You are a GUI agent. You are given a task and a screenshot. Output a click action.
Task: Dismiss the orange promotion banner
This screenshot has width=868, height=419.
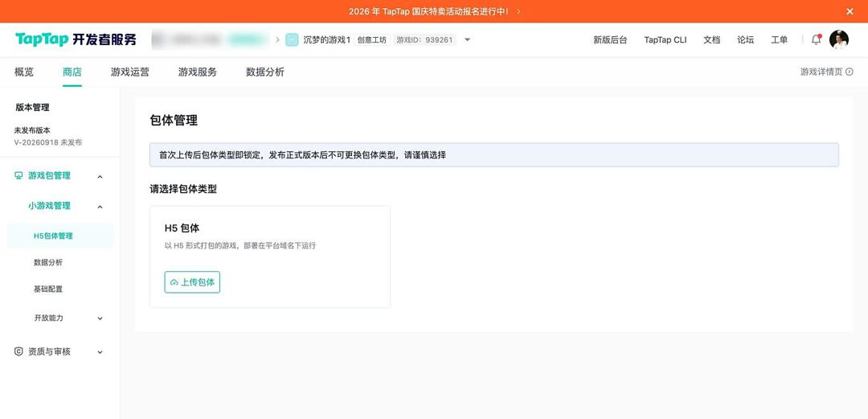coord(850,11)
